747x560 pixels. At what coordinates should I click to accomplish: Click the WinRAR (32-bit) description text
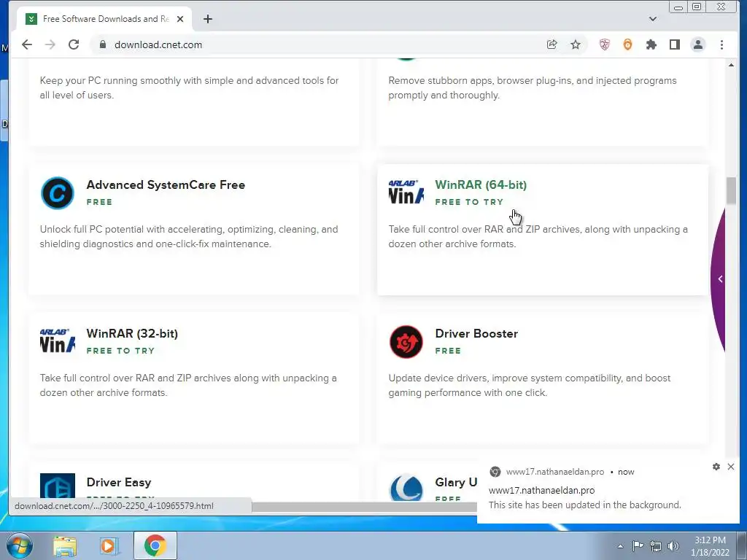188,385
